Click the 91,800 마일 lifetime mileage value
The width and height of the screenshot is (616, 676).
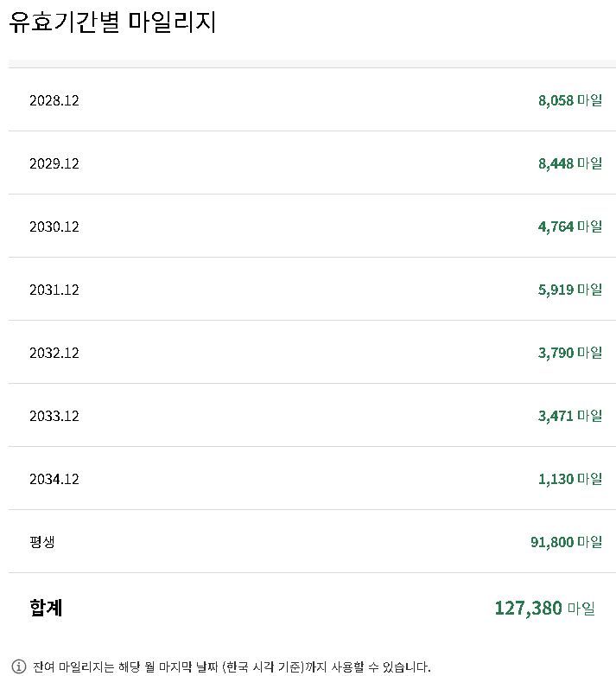point(566,542)
